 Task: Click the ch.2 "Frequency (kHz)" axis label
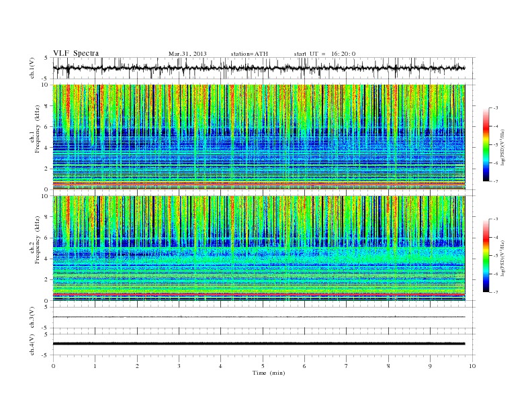(38, 240)
